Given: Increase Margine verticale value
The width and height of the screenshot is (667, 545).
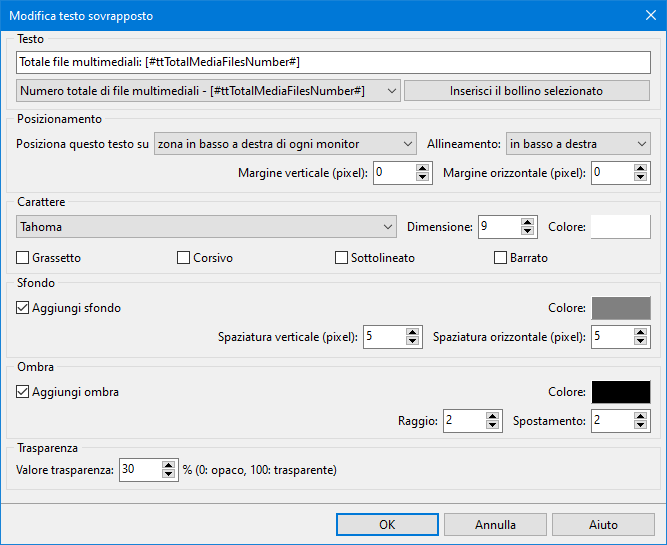Looking at the screenshot, I should pos(422,168).
